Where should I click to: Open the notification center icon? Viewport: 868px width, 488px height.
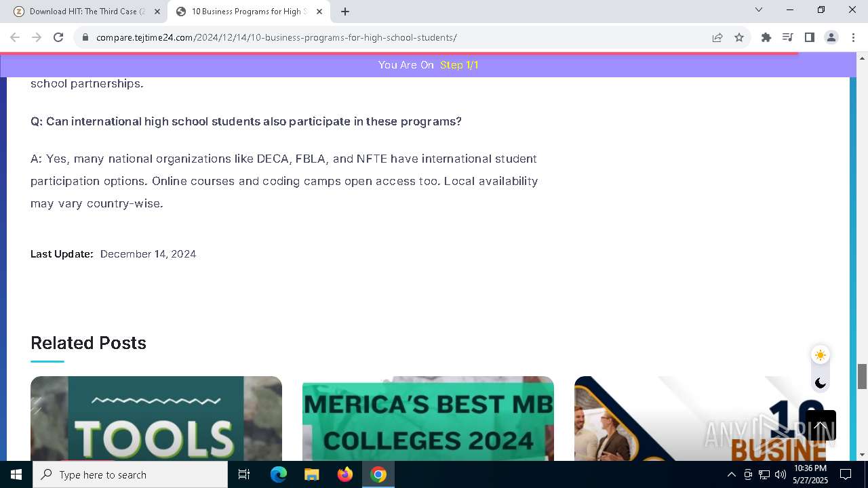[x=846, y=474]
